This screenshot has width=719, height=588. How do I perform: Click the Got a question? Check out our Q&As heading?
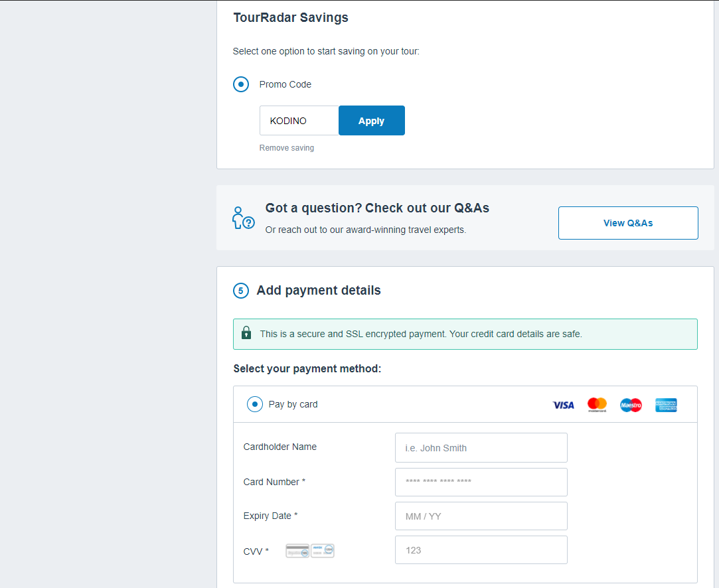[x=377, y=208]
